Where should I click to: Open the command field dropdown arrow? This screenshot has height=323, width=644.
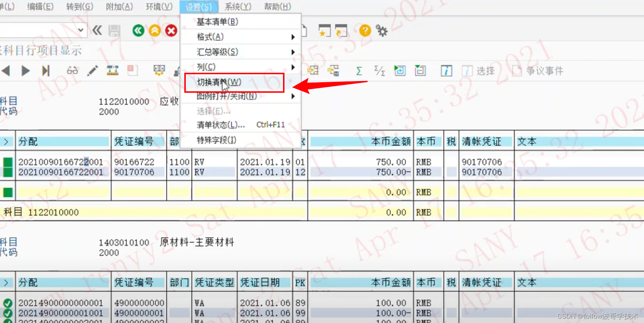81,30
